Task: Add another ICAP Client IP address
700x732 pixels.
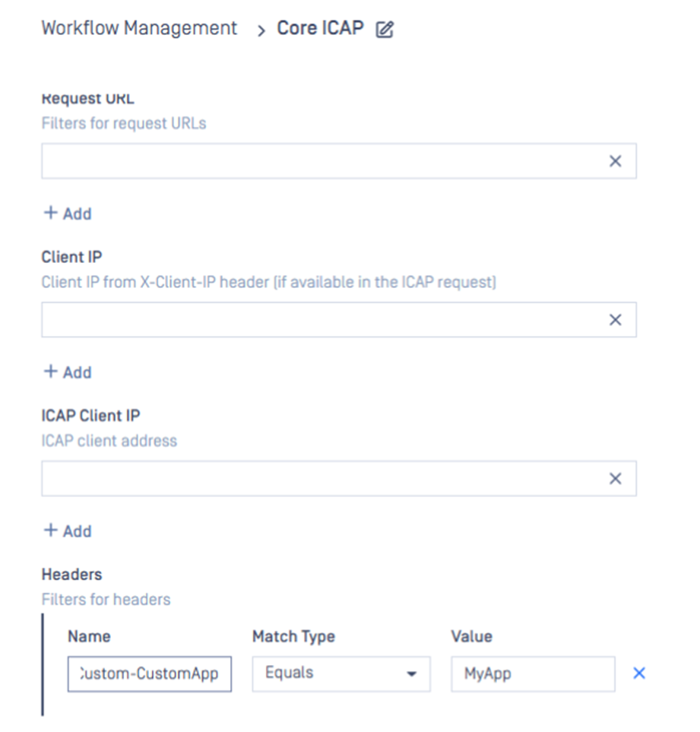Action: pyautogui.click(x=68, y=531)
